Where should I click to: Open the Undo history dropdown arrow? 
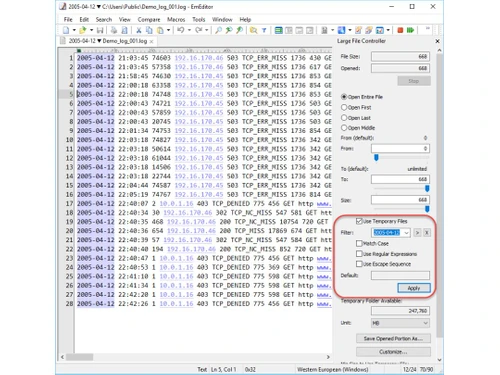189,30
